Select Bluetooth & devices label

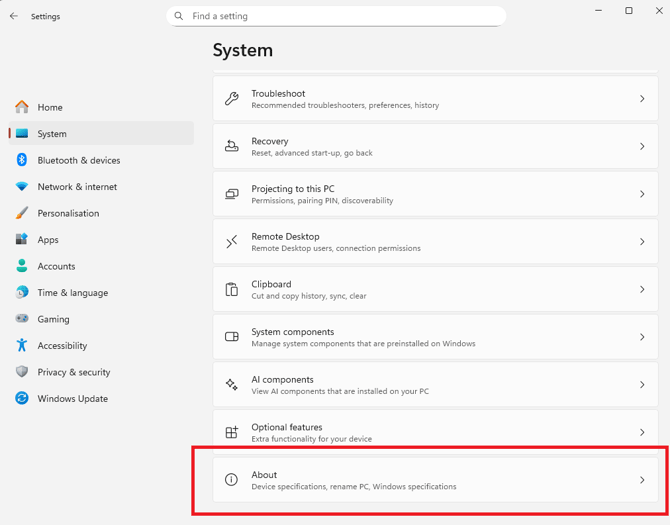pyautogui.click(x=79, y=160)
